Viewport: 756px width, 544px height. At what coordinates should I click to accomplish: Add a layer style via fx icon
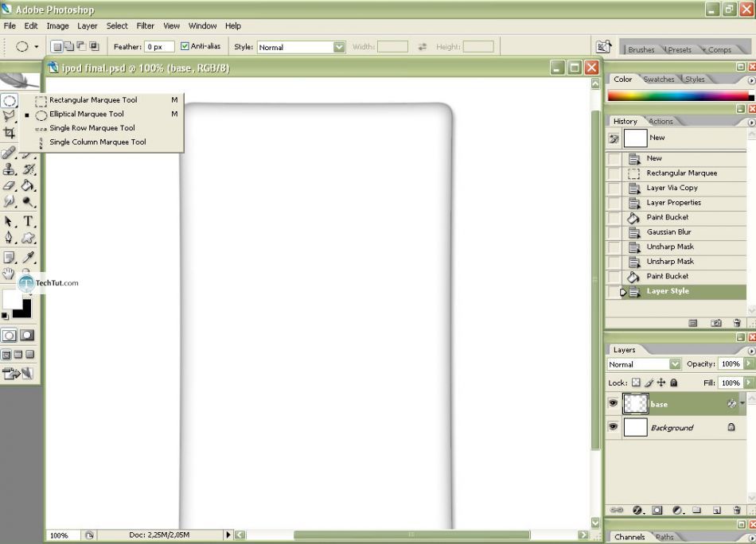638,511
